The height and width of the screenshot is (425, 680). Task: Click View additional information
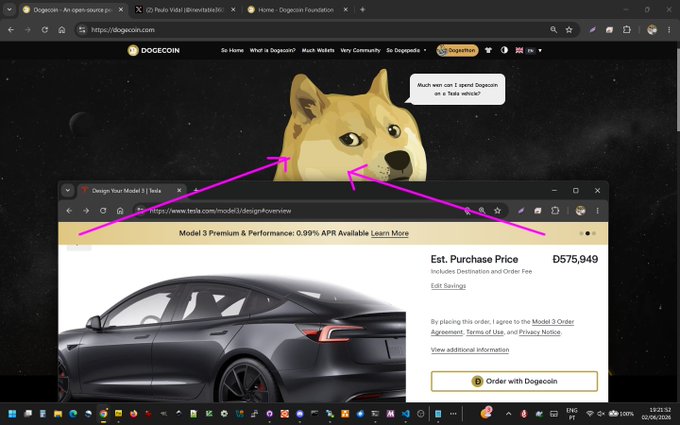coord(470,350)
